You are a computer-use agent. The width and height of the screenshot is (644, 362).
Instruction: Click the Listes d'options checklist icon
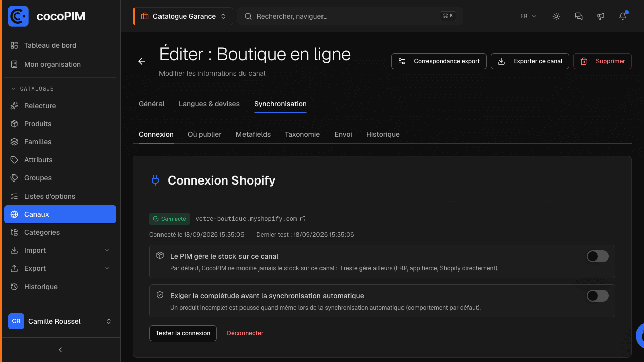coord(14,196)
